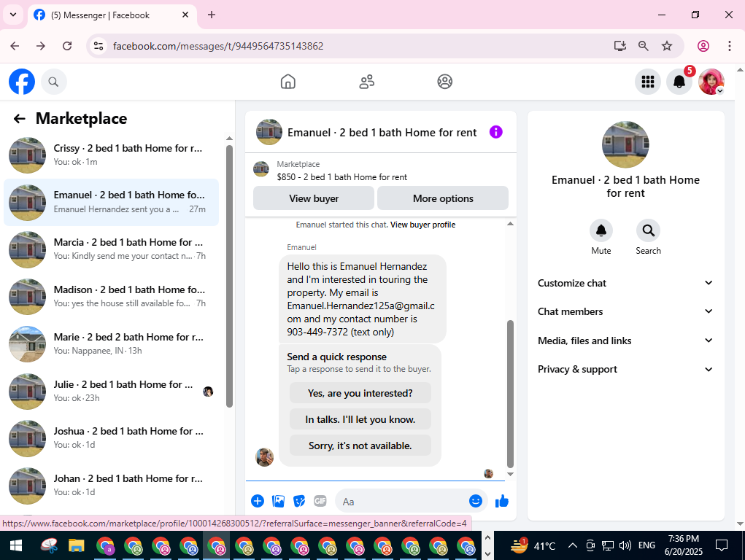Screen dimensions: 745x560
Task: Show hidden system tray icons chevron
Action: coord(573,545)
